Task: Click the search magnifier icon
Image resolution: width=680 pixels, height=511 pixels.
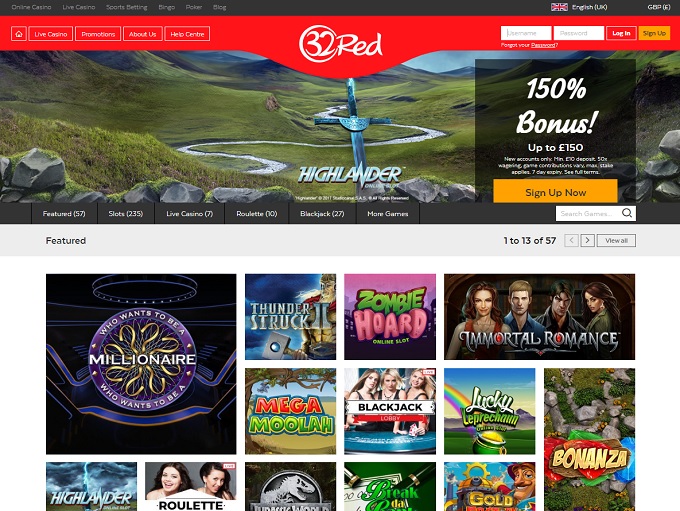Action: pyautogui.click(x=627, y=213)
